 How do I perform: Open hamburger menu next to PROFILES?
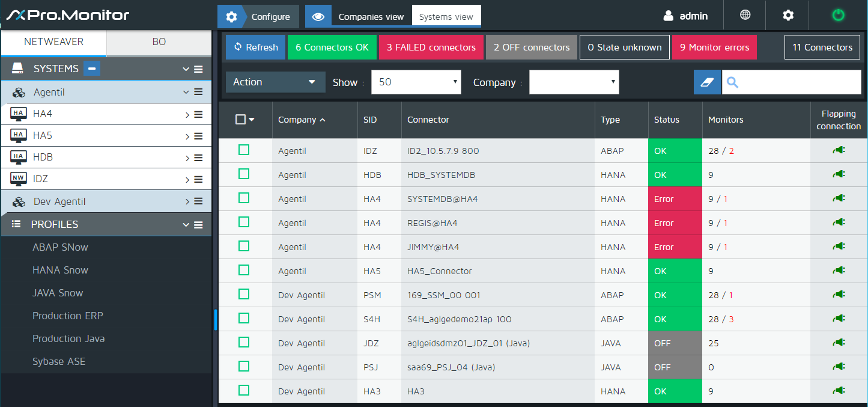pyautogui.click(x=198, y=225)
